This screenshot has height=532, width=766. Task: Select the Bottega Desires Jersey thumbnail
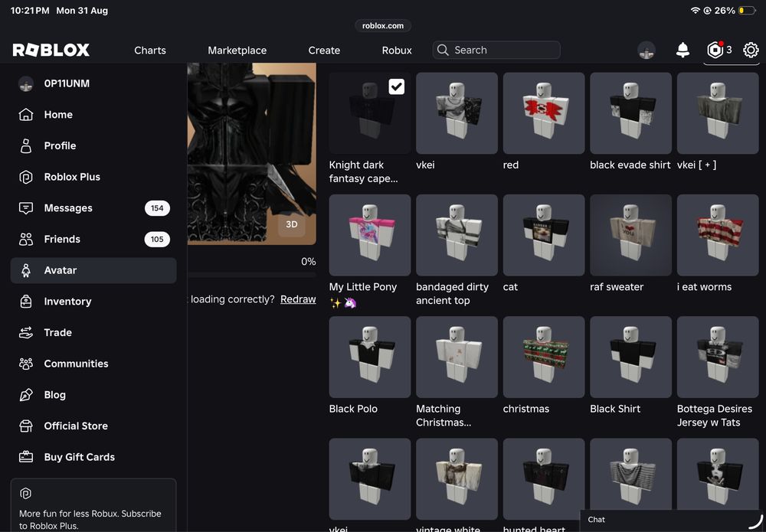[x=718, y=357]
